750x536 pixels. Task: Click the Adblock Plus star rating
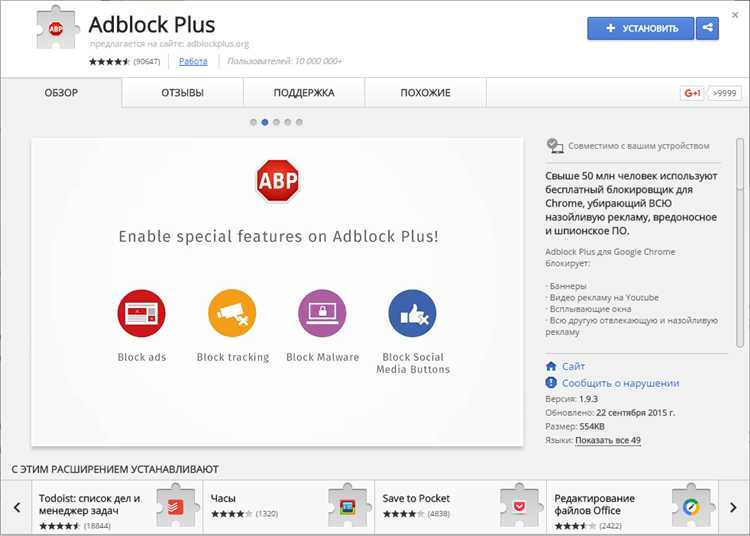click(x=109, y=61)
